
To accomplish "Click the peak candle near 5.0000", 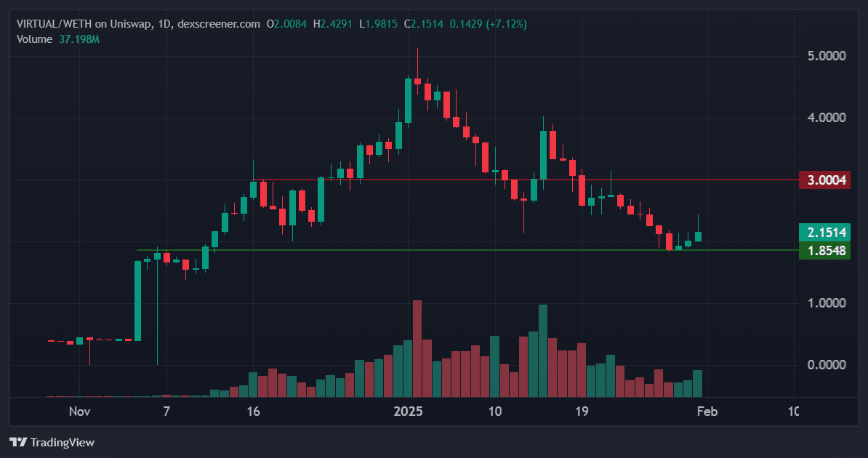I will (417, 81).
